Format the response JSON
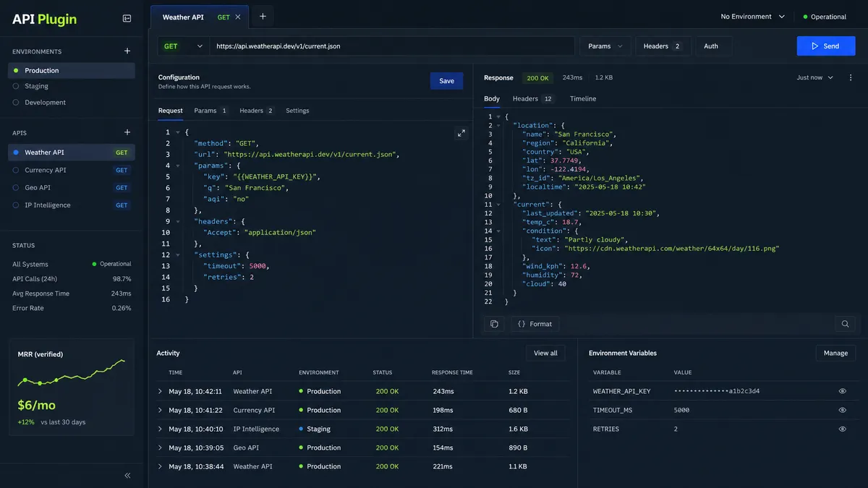The height and width of the screenshot is (488, 868). pos(535,324)
